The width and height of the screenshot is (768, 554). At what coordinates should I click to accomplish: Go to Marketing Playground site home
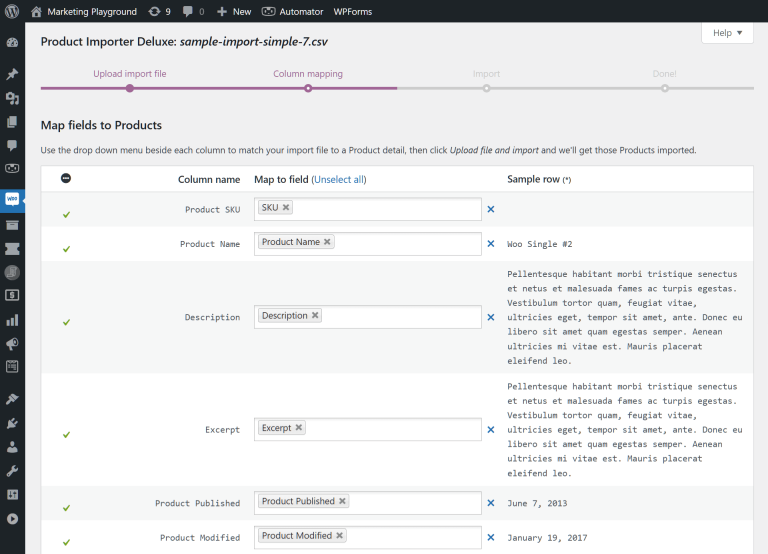84,11
